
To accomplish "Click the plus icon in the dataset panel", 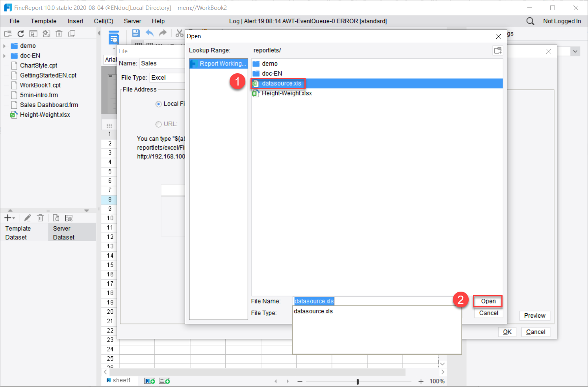I will point(7,218).
